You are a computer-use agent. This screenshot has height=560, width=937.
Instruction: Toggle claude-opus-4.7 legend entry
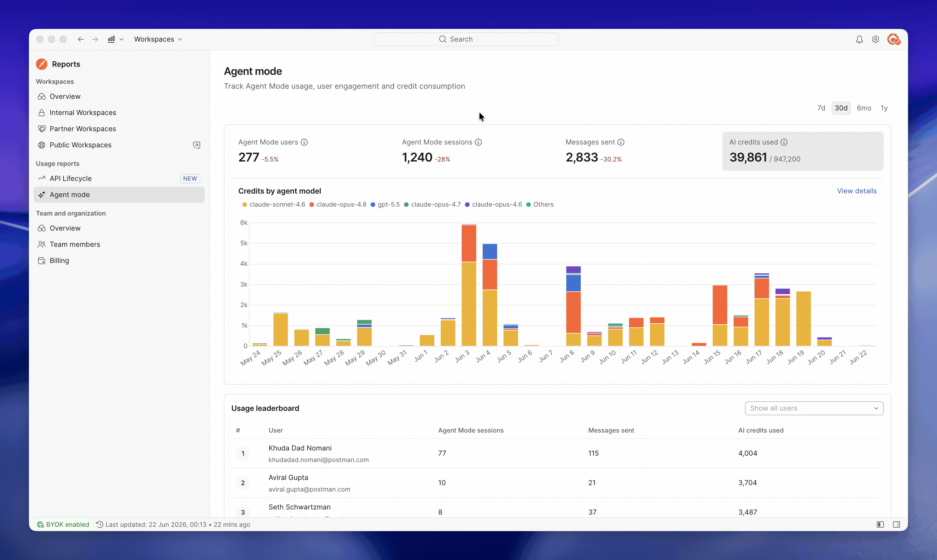tap(432, 205)
